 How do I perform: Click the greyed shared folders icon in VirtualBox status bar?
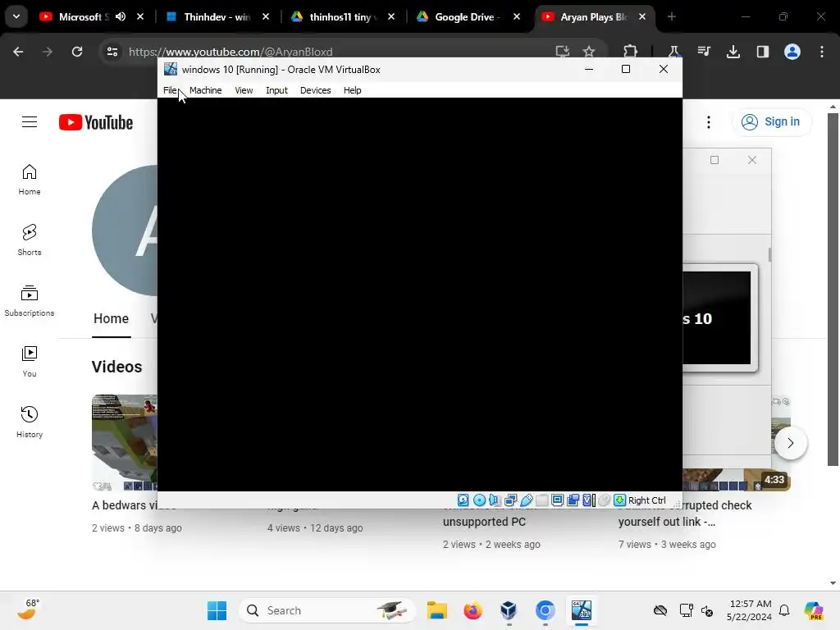click(541, 500)
